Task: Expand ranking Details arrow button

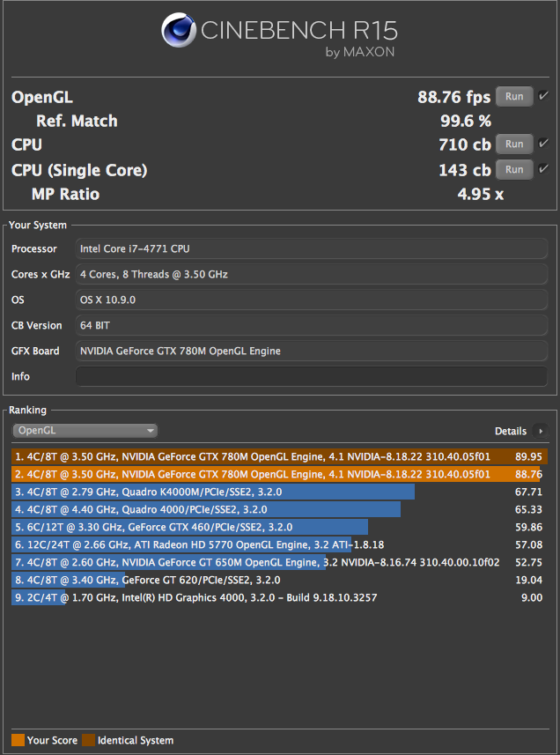Action: click(541, 431)
